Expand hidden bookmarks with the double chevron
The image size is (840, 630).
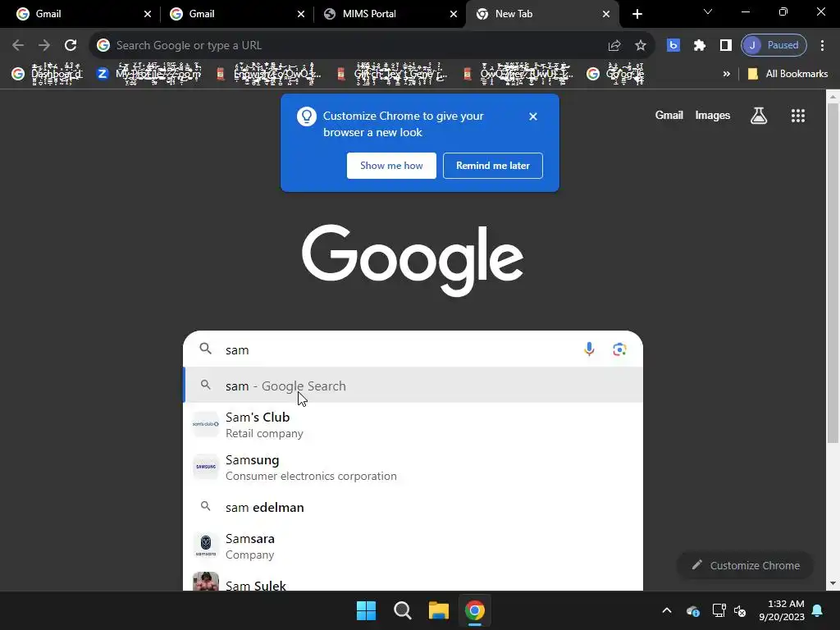point(727,74)
